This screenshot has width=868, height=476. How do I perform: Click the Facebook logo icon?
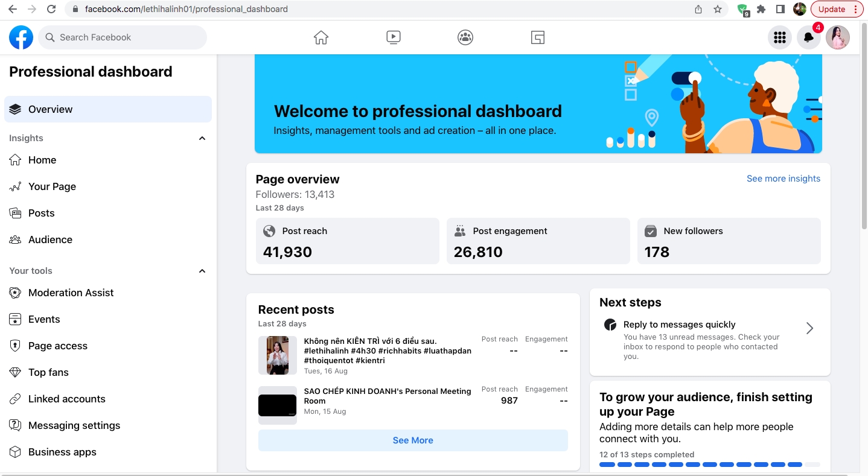pyautogui.click(x=21, y=37)
